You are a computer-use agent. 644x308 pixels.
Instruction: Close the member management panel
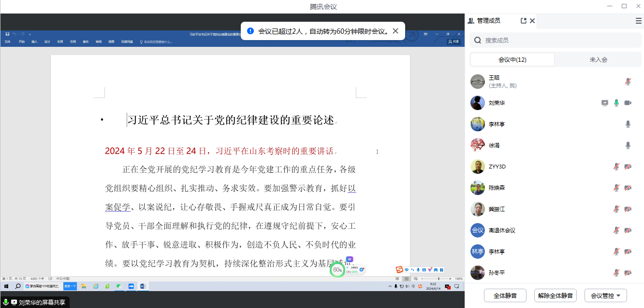(x=532, y=21)
